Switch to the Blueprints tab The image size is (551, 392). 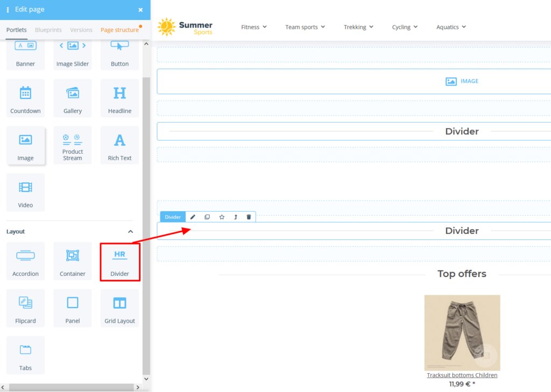coord(48,30)
